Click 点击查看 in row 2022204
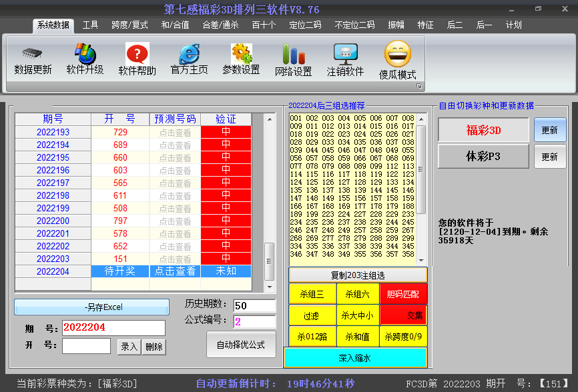 click(175, 271)
